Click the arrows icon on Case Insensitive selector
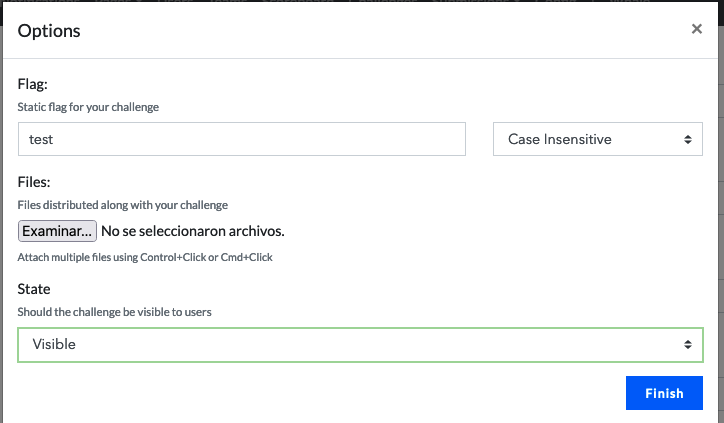 coord(688,139)
